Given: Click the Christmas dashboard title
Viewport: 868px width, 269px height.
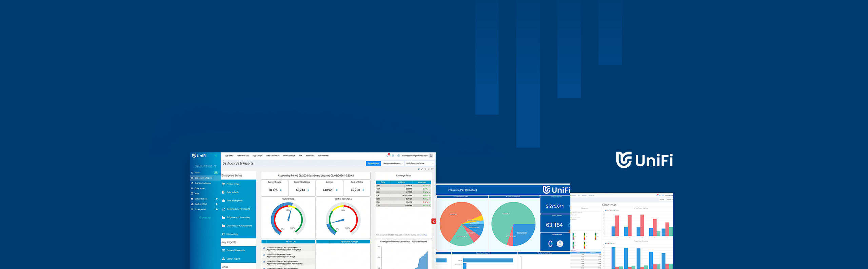Looking at the screenshot, I should [609, 205].
